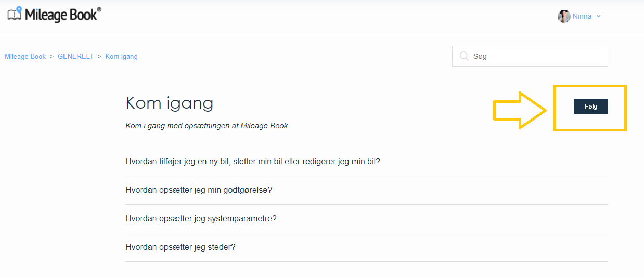
Task: Open article on opsætter min godtgørelse
Action: (x=199, y=190)
